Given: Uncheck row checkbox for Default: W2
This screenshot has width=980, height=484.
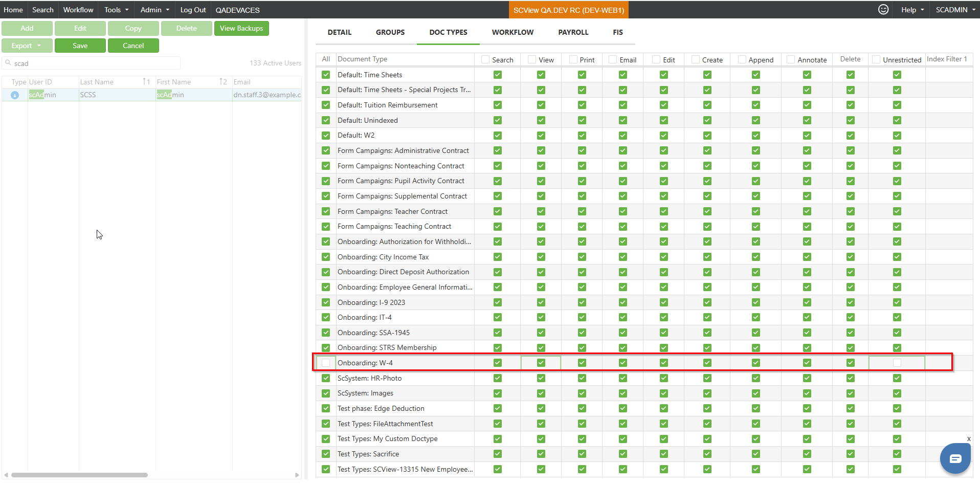Looking at the screenshot, I should point(326,136).
